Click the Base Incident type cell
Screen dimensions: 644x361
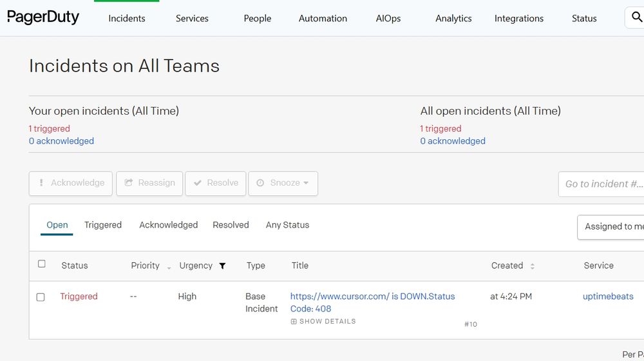[x=261, y=302]
